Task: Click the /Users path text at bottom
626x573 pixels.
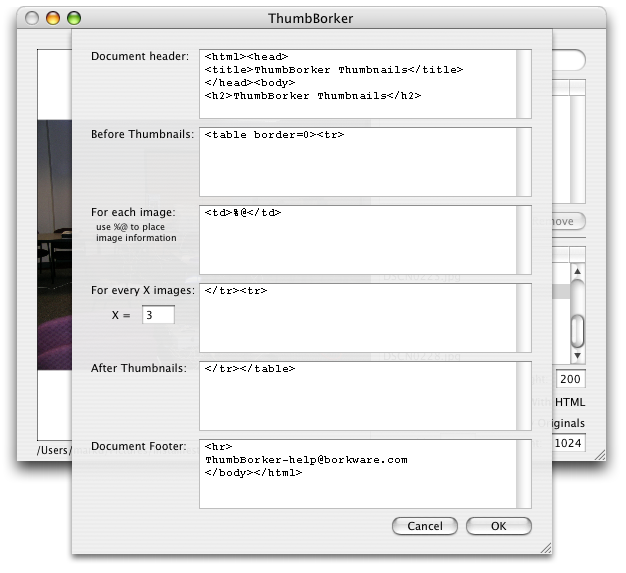Action: 55,450
